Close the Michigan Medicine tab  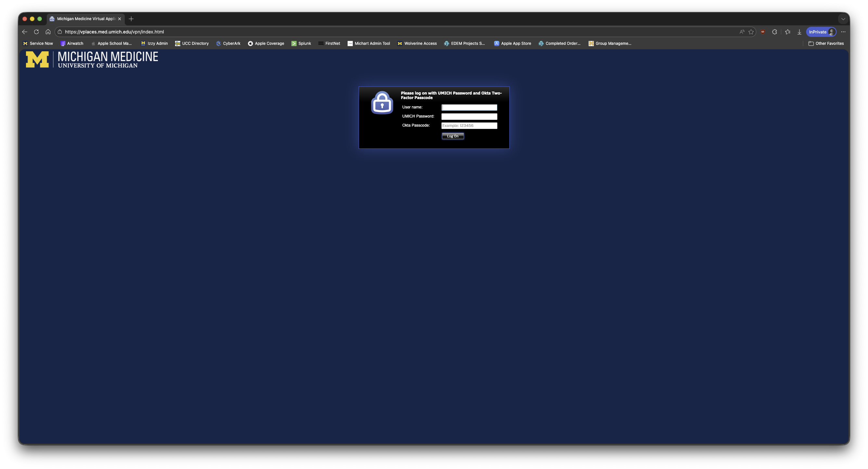tap(120, 19)
